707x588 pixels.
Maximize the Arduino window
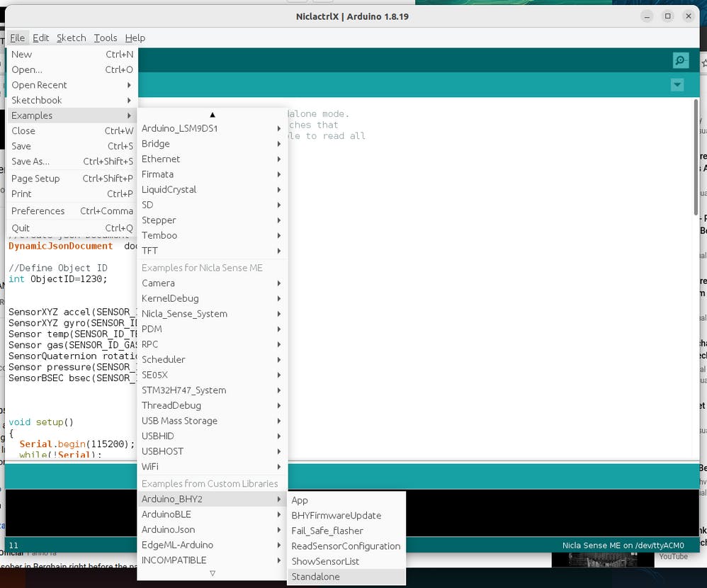668,17
